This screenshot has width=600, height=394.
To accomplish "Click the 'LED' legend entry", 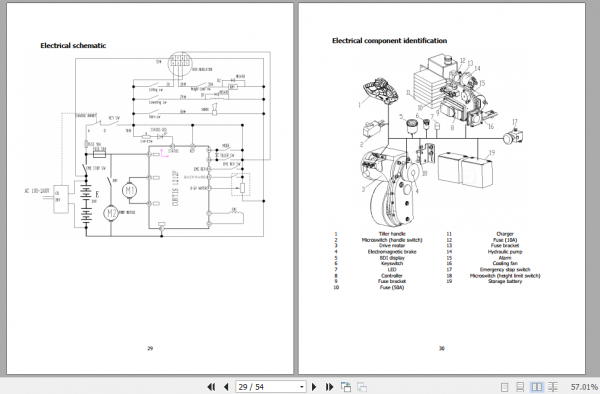I will (392, 270).
